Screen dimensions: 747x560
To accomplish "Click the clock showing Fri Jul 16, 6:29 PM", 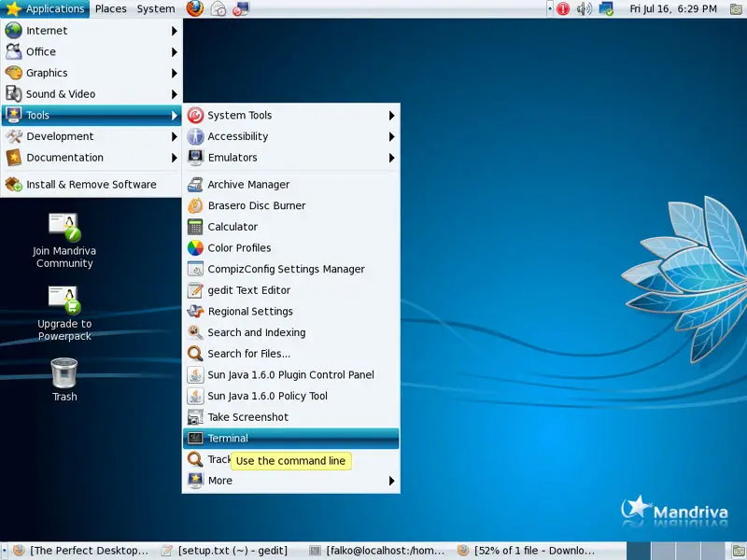I will 672,8.
